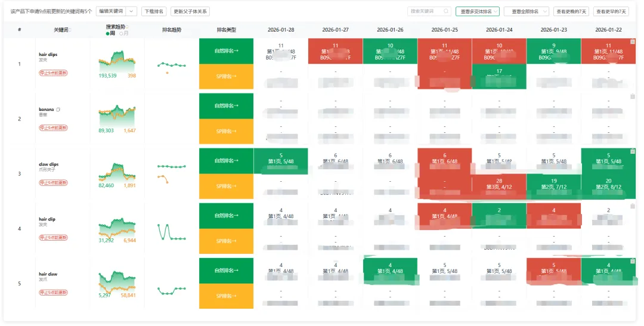This screenshot has width=644, height=326.
Task: Click claw clips SP rank 19 cell
Action: pyautogui.click(x=553, y=187)
